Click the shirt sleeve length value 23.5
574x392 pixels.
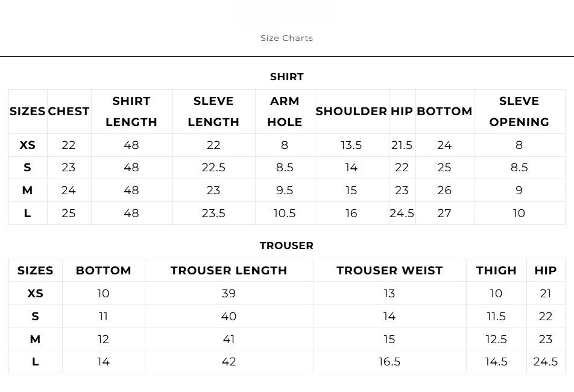(213, 213)
